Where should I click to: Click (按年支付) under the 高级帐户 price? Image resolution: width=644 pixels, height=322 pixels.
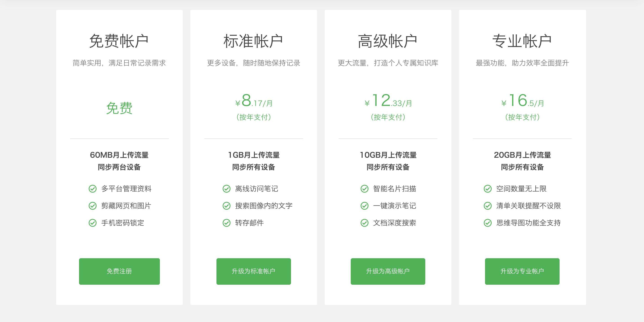[x=388, y=117]
